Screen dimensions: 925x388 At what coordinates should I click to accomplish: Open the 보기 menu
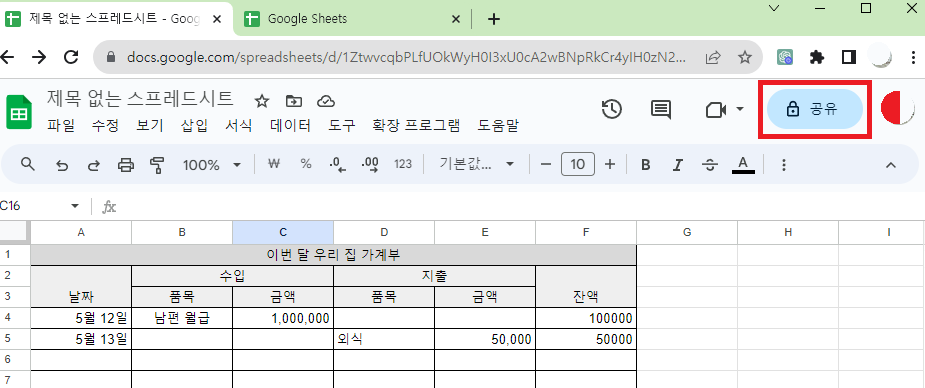click(x=150, y=125)
